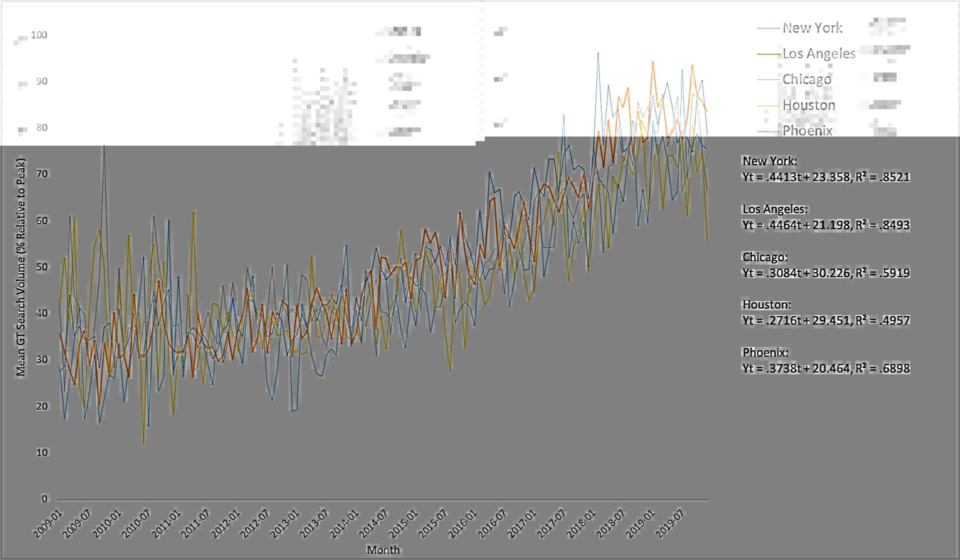This screenshot has width=960, height=560.
Task: Click the x-axis label 2015-07
Action: coord(432,524)
